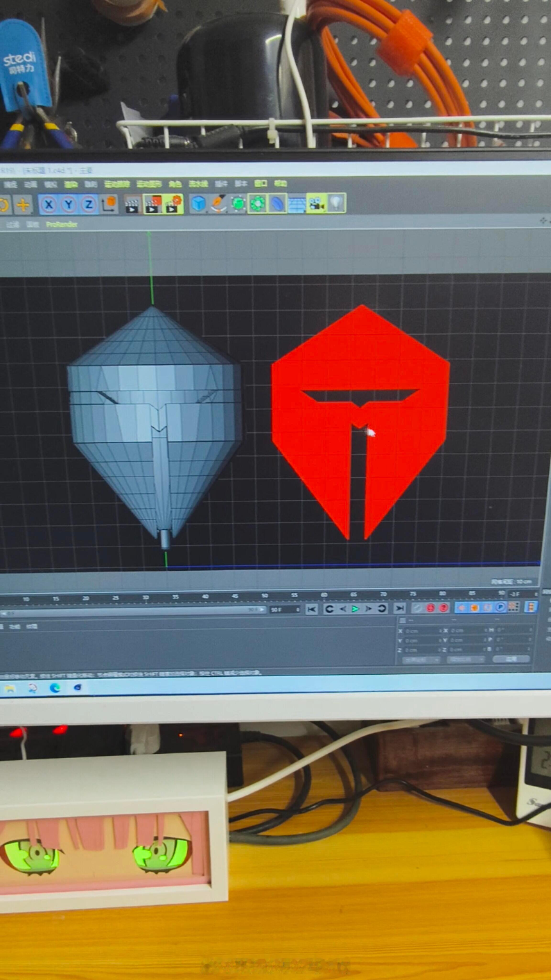
Task: Toggle the Z axis lock
Action: coord(88,205)
